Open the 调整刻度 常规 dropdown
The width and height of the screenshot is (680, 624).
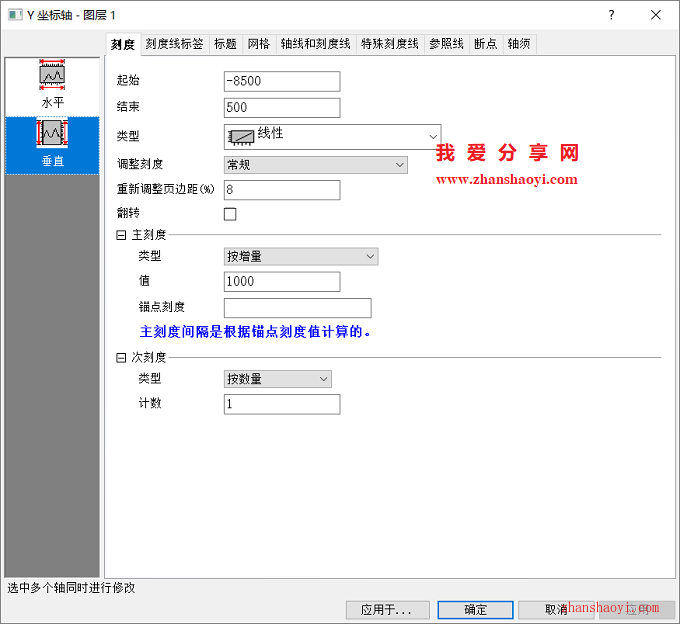[x=316, y=165]
